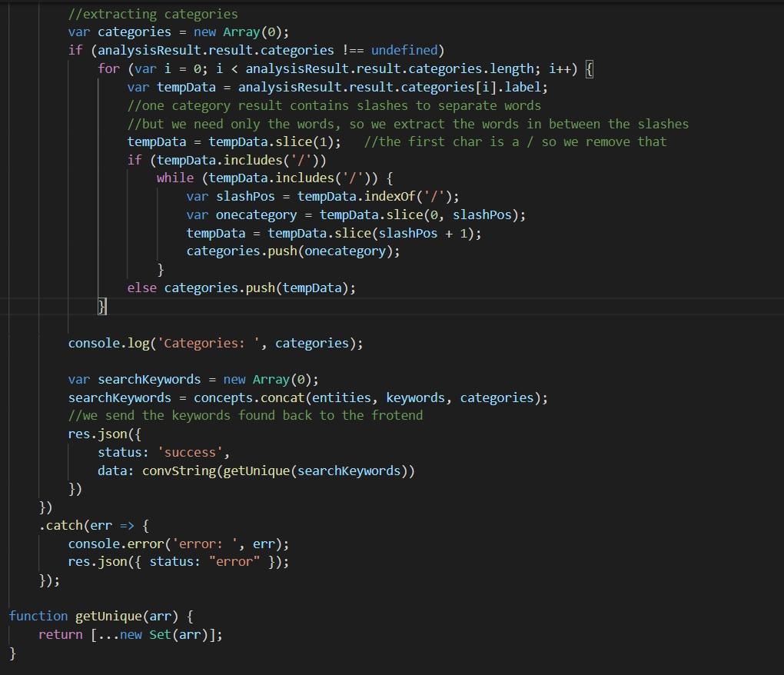Click the highlighted opening brace after 'i++)'
Image resolution: width=784 pixels, height=675 pixels.
(x=590, y=68)
